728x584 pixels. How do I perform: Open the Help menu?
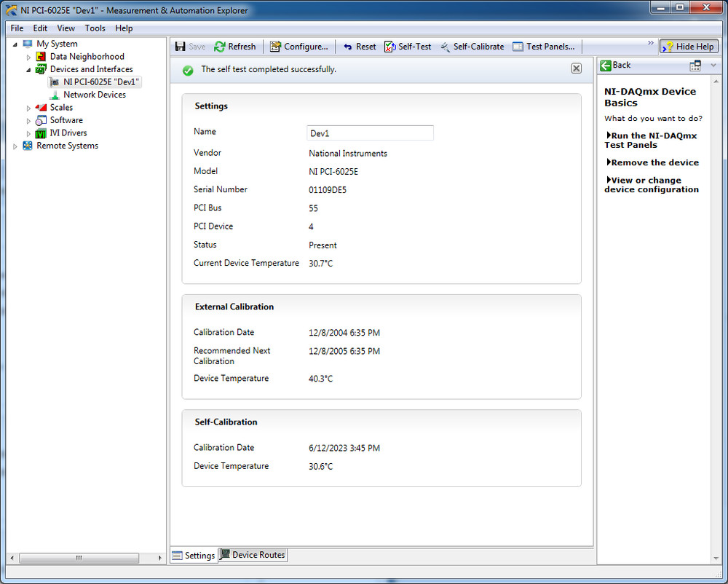tap(124, 28)
